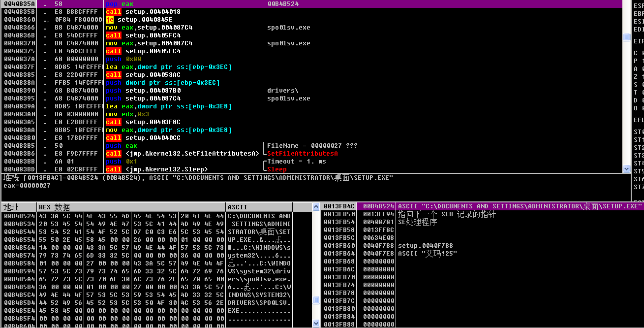Select mov eax instruction at 004083AA
644x328 pixels.
coord(311,130)
